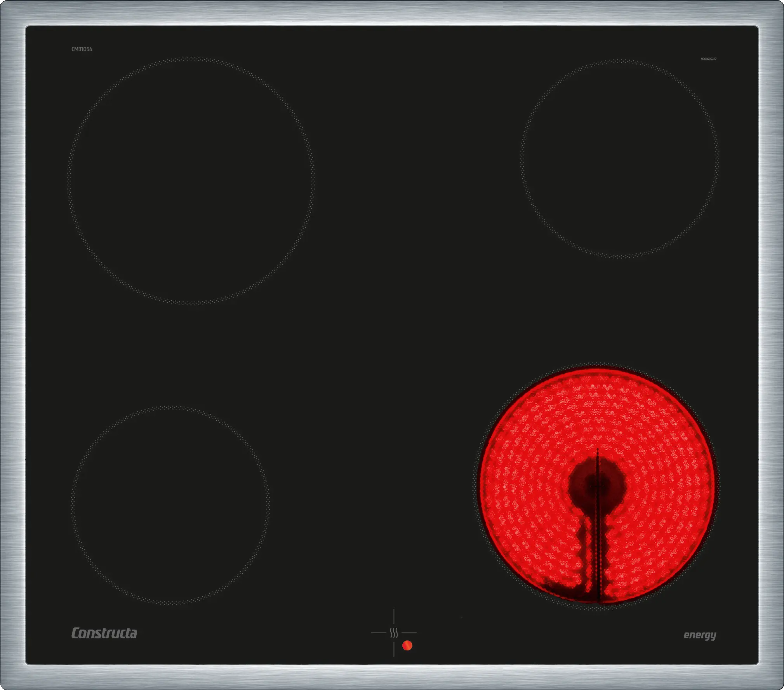Click the stainless steel frame right edge
This screenshot has height=690, width=784.
point(771,345)
